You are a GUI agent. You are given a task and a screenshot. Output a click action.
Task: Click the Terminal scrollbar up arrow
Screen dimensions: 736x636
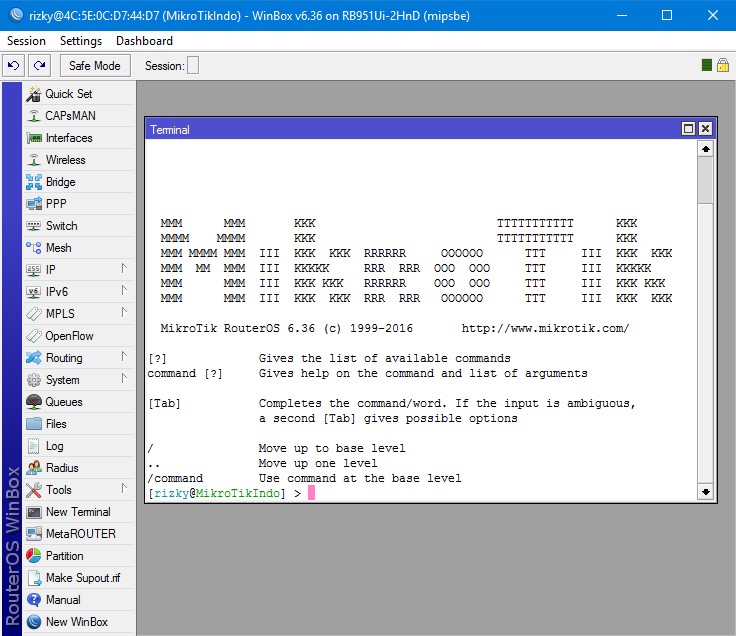point(705,149)
